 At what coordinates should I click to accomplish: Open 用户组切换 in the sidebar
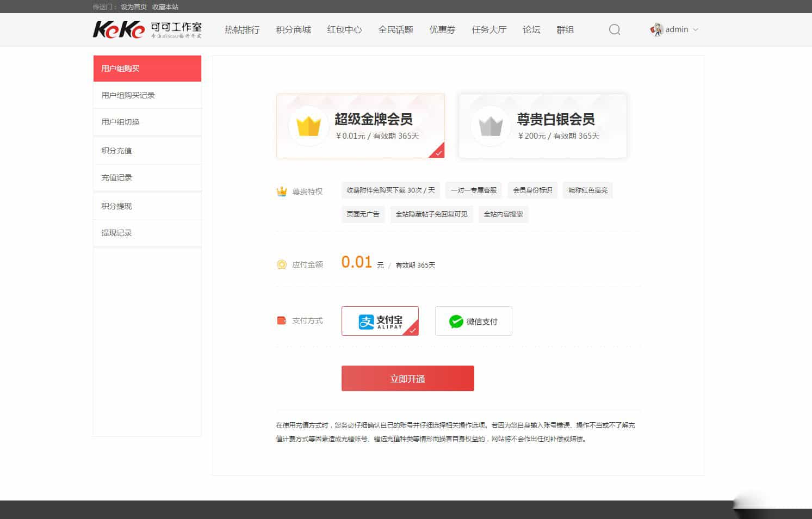point(147,122)
